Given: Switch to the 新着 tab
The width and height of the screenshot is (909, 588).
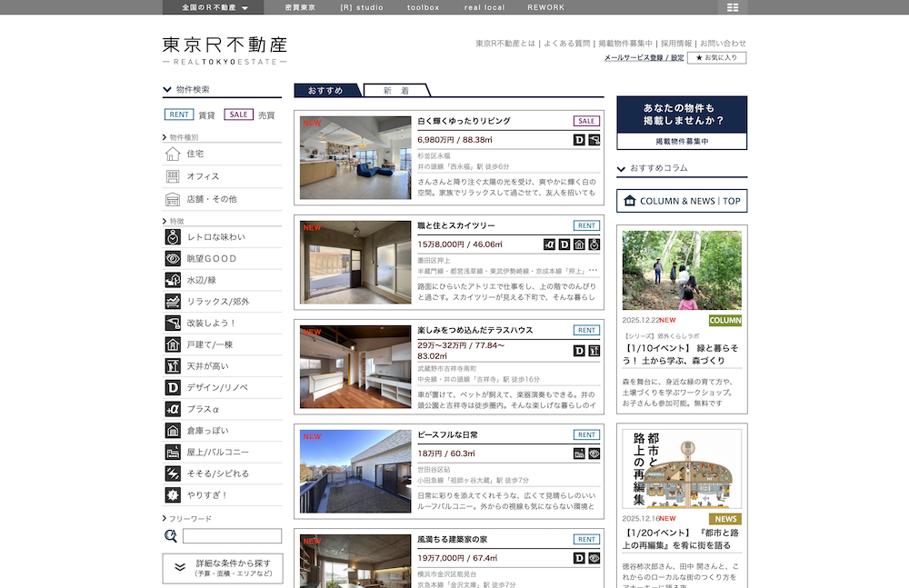Looking at the screenshot, I should click(x=395, y=91).
